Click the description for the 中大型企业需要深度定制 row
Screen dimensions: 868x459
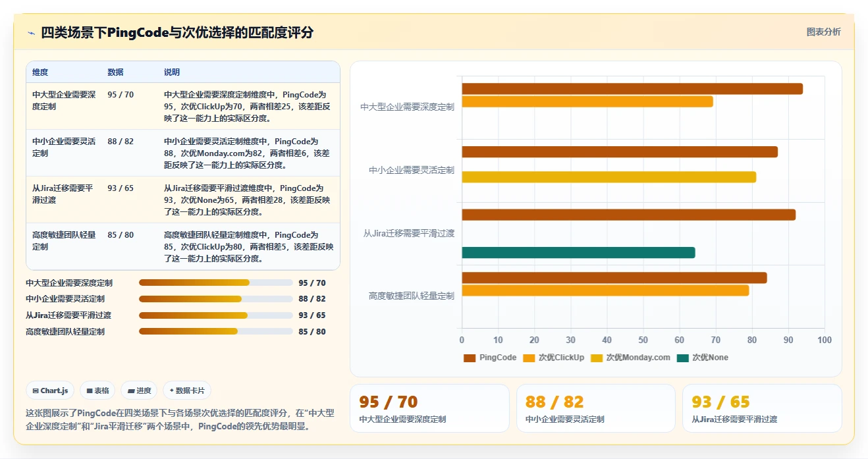tap(248, 107)
